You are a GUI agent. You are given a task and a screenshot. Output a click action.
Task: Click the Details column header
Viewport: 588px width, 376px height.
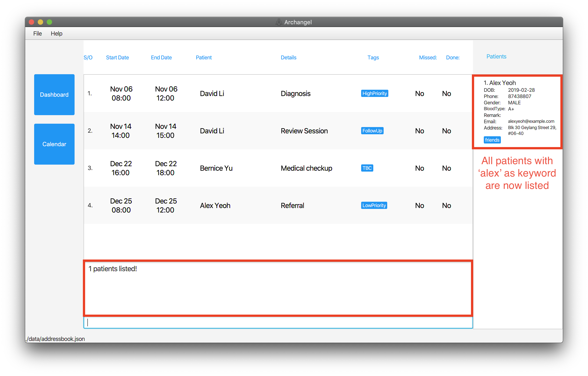click(288, 57)
